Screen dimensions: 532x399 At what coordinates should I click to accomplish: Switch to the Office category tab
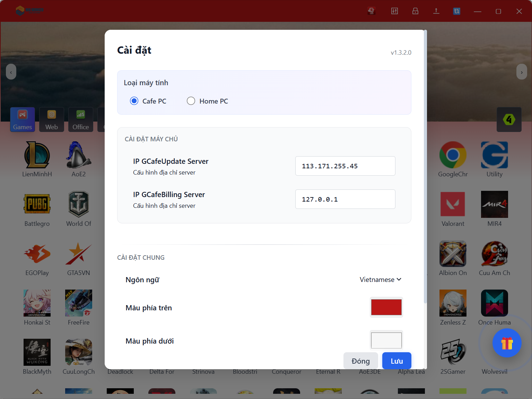[x=81, y=119]
